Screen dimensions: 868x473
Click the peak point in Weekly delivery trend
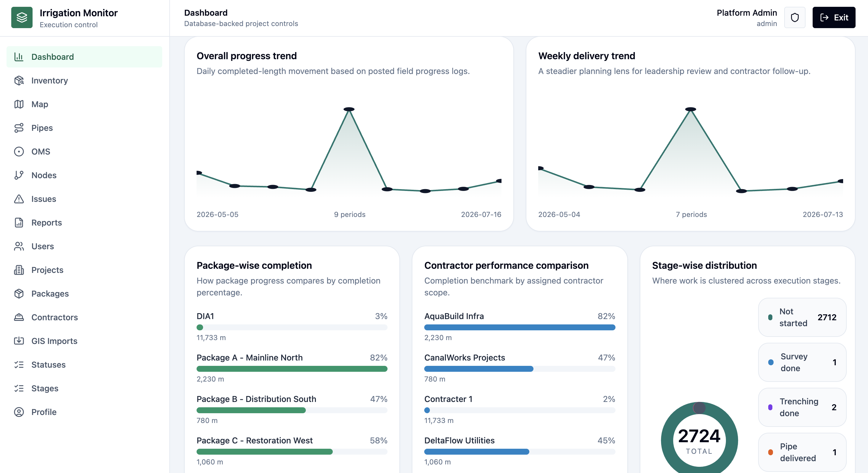[x=691, y=109]
